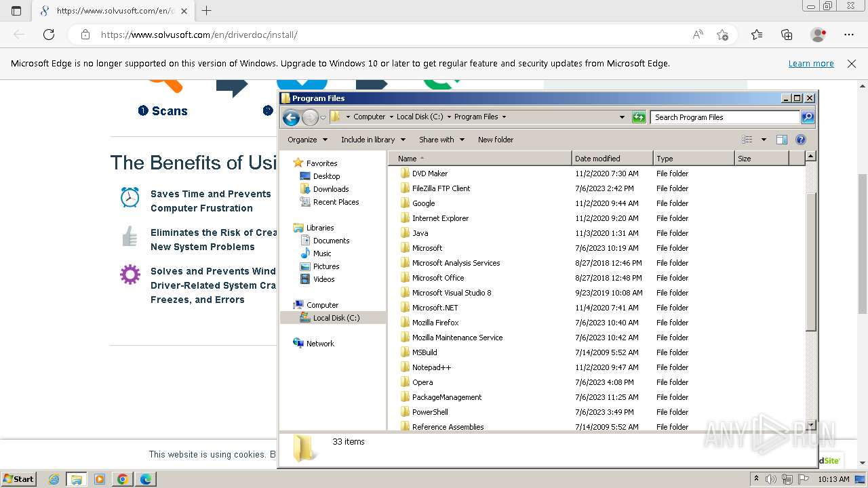The height and width of the screenshot is (488, 868).
Task: Toggle the preview pane icon
Action: (781, 140)
